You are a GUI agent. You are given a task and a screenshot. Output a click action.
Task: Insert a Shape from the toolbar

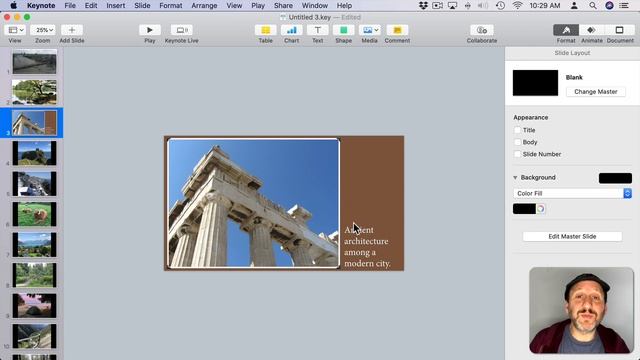click(x=344, y=30)
